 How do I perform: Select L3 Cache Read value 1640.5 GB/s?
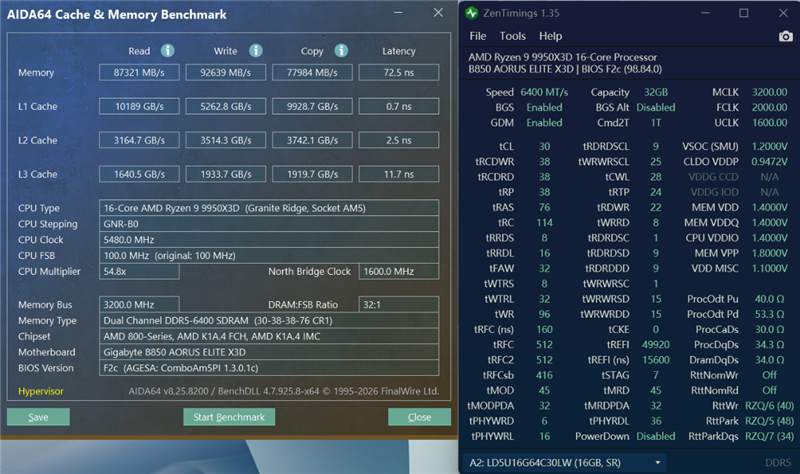point(139,174)
